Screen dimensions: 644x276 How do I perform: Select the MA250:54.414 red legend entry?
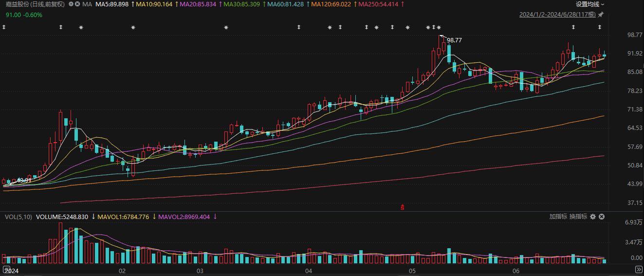(378, 4)
